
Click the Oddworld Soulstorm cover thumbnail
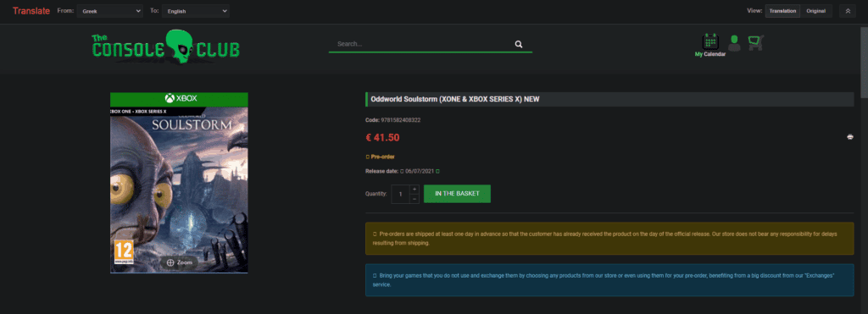click(x=179, y=183)
